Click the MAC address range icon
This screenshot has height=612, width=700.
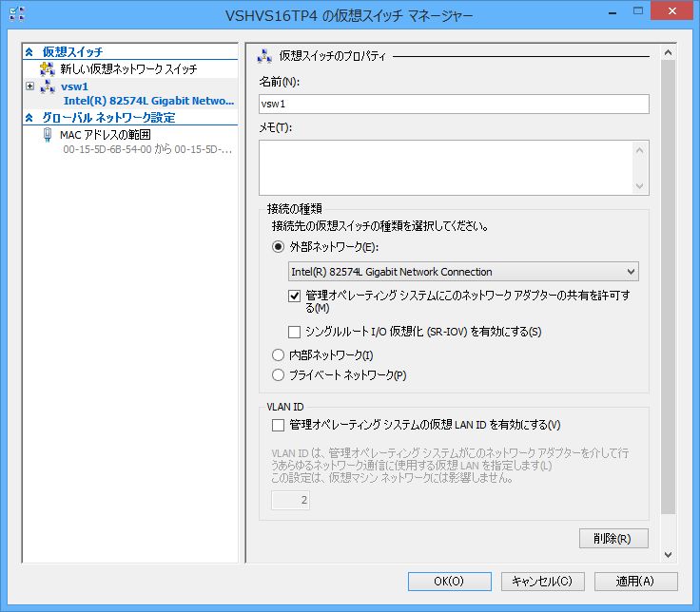click(x=48, y=135)
